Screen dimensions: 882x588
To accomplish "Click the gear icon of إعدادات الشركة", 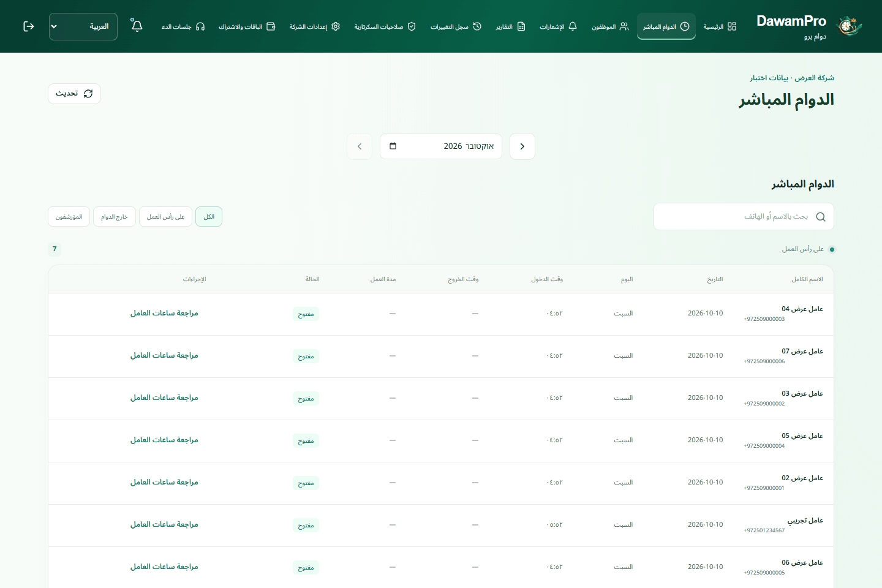I will [x=336, y=26].
